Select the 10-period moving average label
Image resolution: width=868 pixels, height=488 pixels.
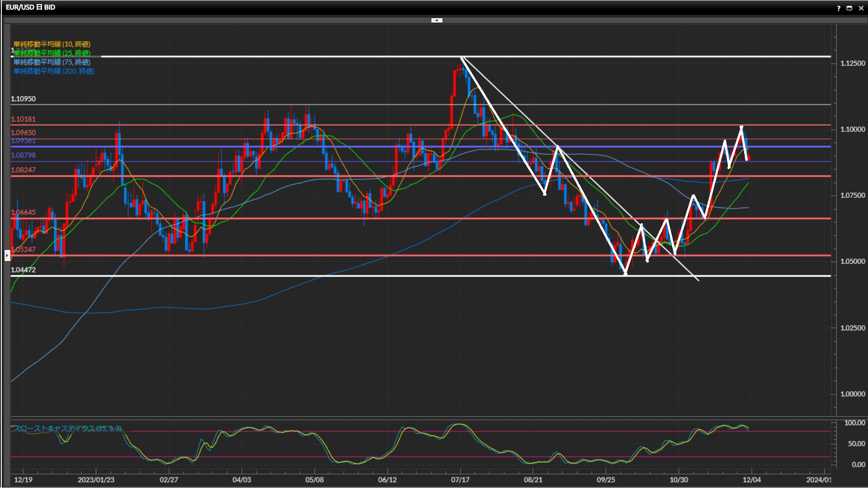[52, 44]
